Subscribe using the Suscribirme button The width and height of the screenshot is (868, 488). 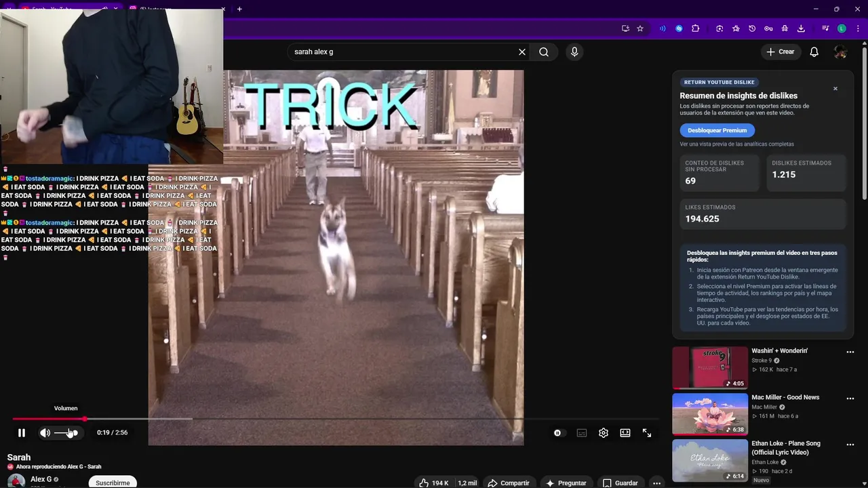[113, 483]
